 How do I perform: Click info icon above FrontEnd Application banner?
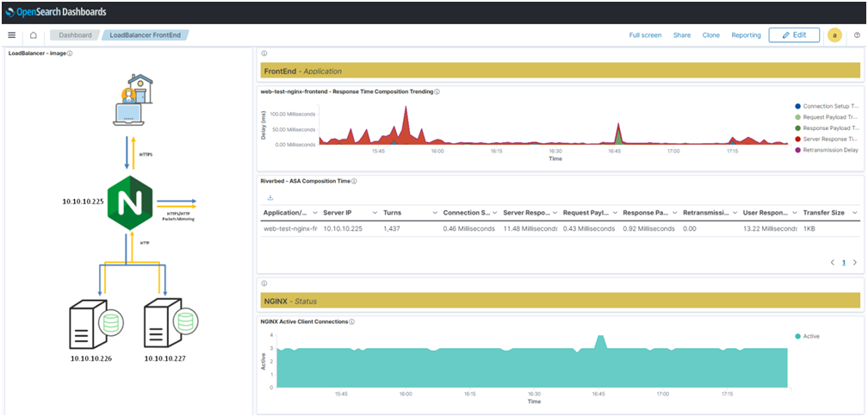tap(264, 53)
